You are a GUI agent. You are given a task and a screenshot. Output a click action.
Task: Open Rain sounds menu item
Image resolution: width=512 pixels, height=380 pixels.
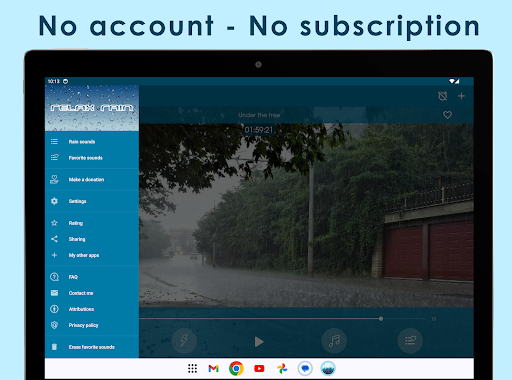click(92, 142)
